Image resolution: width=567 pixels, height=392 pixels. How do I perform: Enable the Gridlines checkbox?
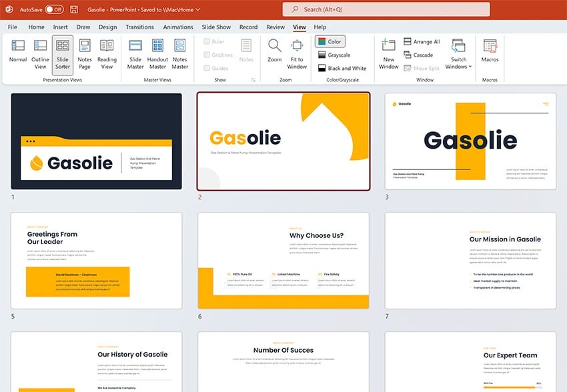207,55
